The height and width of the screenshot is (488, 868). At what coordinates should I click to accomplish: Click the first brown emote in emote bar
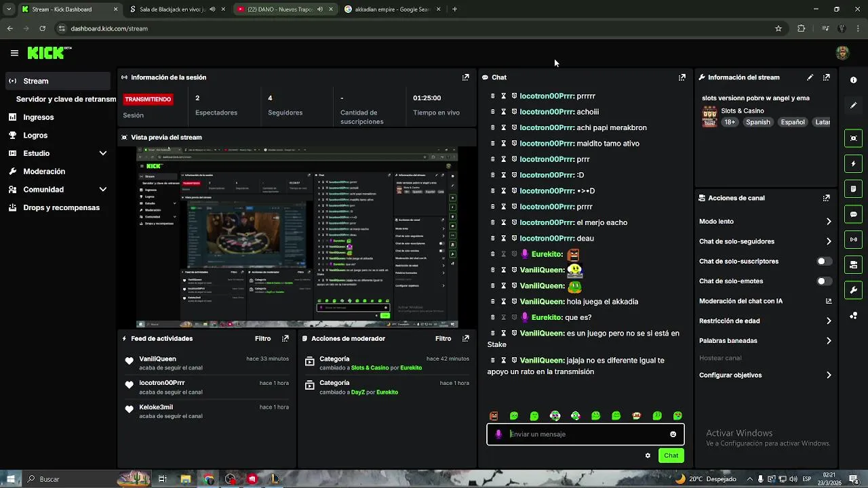pyautogui.click(x=494, y=416)
